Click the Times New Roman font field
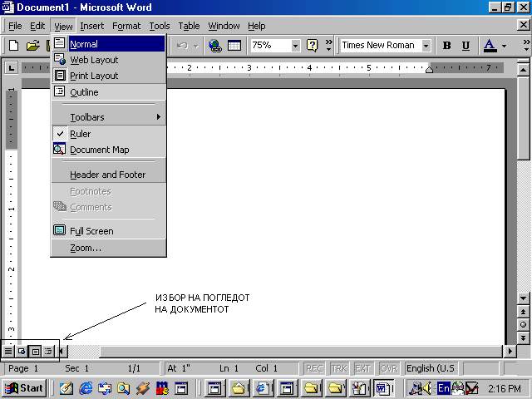Image resolution: width=532 pixels, height=399 pixels. click(381, 45)
